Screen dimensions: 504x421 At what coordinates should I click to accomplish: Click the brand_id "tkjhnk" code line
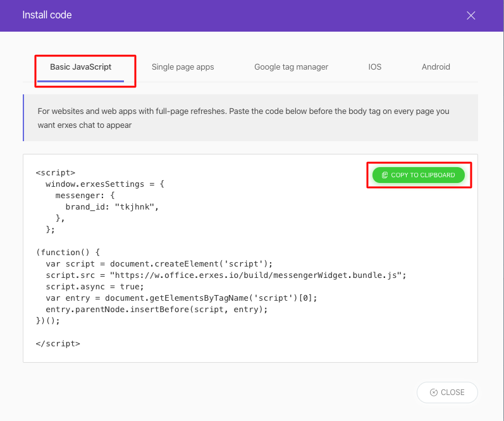pos(111,207)
